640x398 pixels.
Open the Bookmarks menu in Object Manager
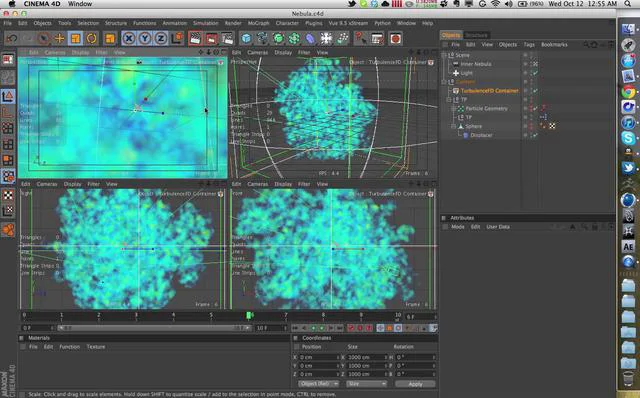pos(554,44)
